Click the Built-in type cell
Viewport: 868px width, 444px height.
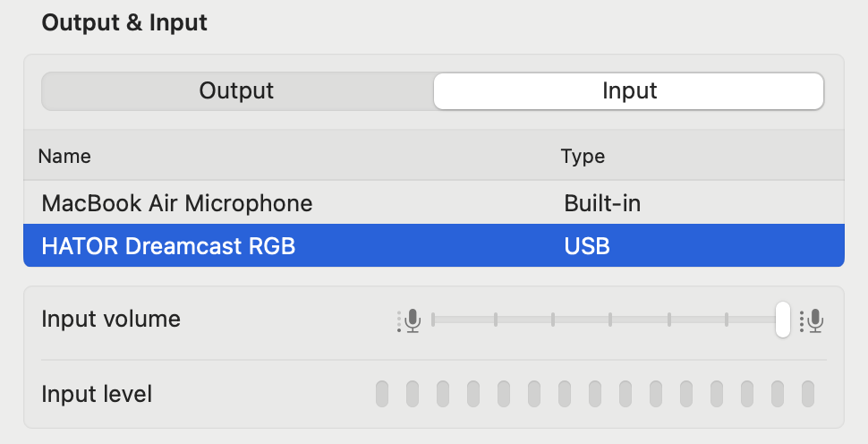click(602, 203)
